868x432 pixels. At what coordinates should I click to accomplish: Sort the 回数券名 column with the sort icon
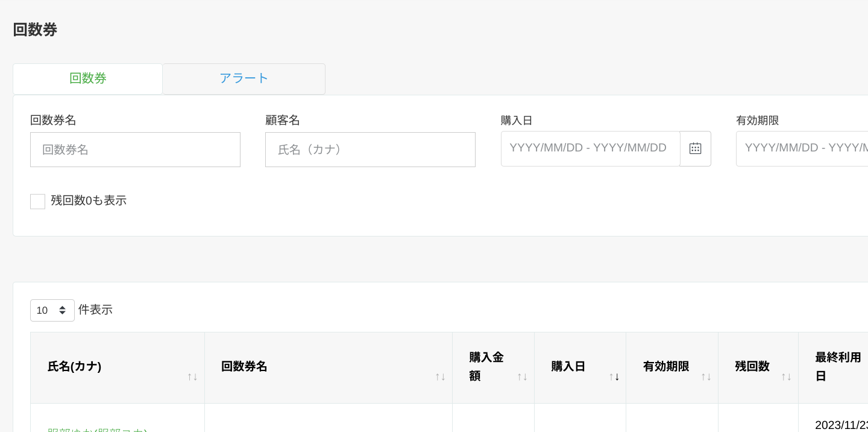(x=441, y=376)
